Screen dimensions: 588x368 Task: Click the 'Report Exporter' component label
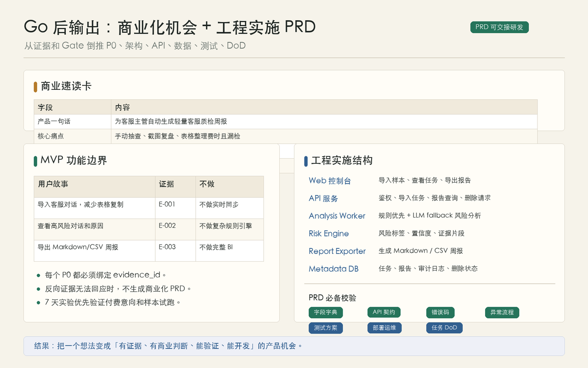(x=337, y=251)
